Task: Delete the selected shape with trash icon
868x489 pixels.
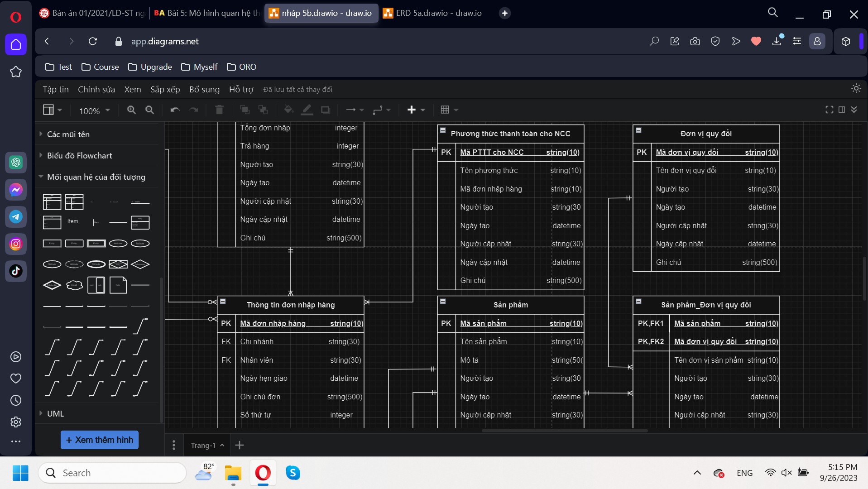Action: tap(220, 110)
